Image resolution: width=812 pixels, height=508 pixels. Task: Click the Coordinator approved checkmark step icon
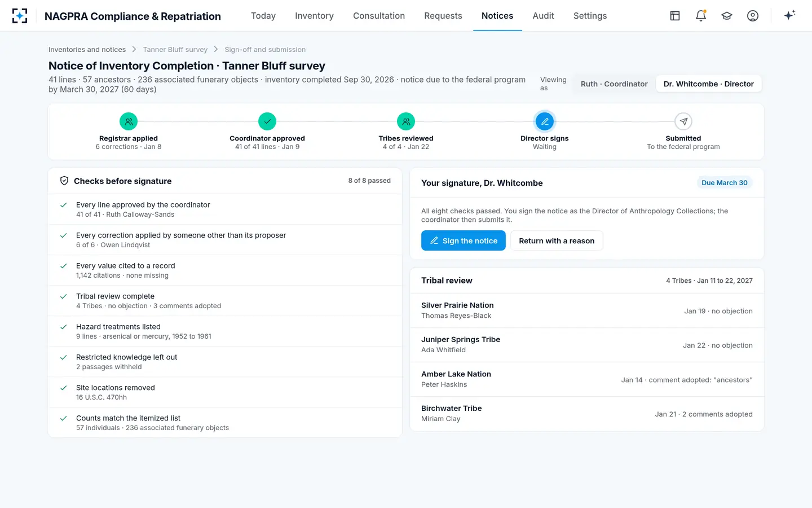coord(267,121)
